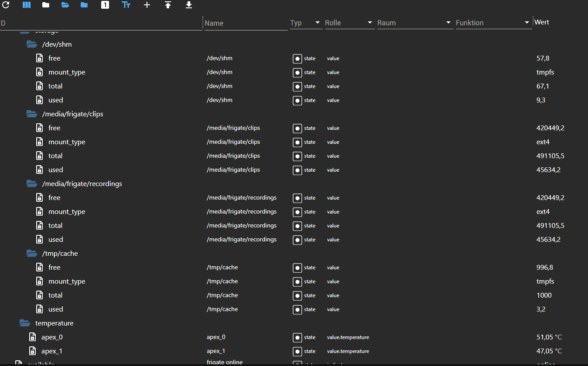Viewport: 588px width, 366px height.
Task: Click the refresh tree icon
Action: tap(6, 5)
